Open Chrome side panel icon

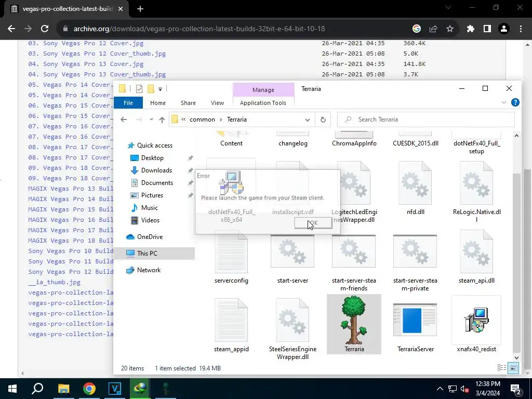click(487, 29)
